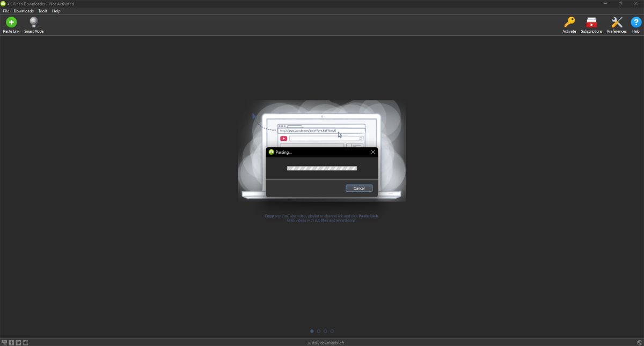The height and width of the screenshot is (346, 644).
Task: Restore down the application window
Action: 620,4
